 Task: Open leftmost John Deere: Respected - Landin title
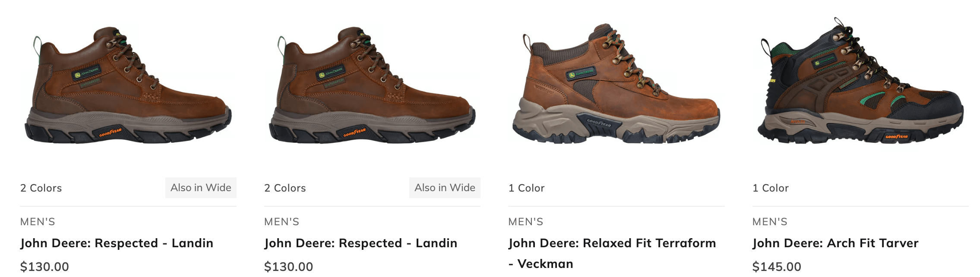tap(117, 243)
